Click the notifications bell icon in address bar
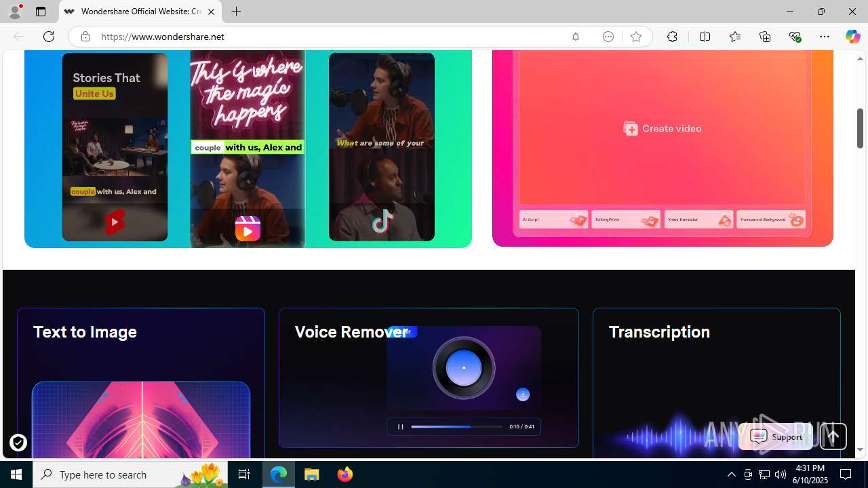Screen dimensions: 868x488 [575, 37]
